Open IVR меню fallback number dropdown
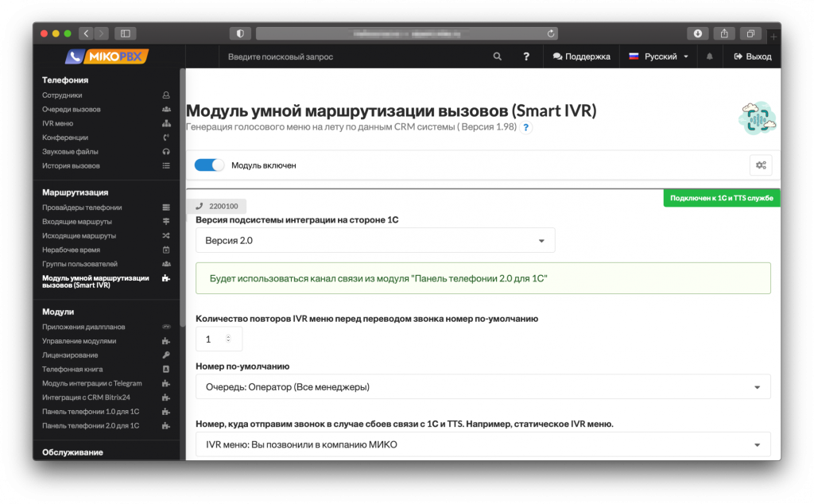814x504 pixels. click(483, 444)
